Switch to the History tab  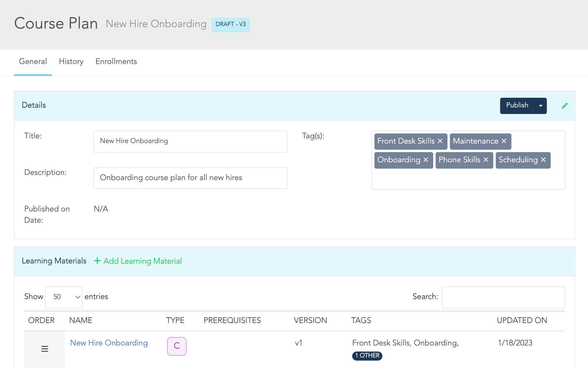(71, 62)
